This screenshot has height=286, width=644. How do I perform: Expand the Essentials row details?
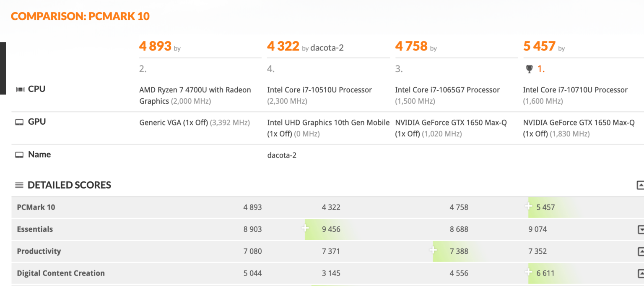click(x=641, y=229)
